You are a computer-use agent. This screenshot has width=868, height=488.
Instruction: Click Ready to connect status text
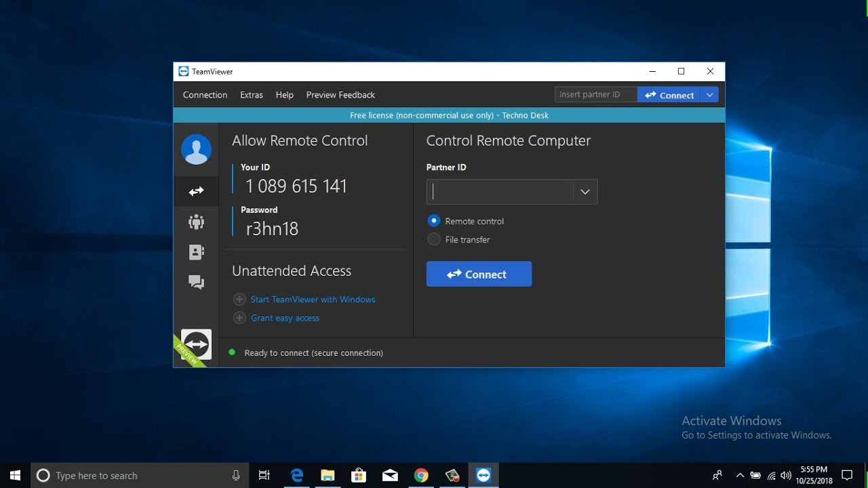tap(313, 353)
